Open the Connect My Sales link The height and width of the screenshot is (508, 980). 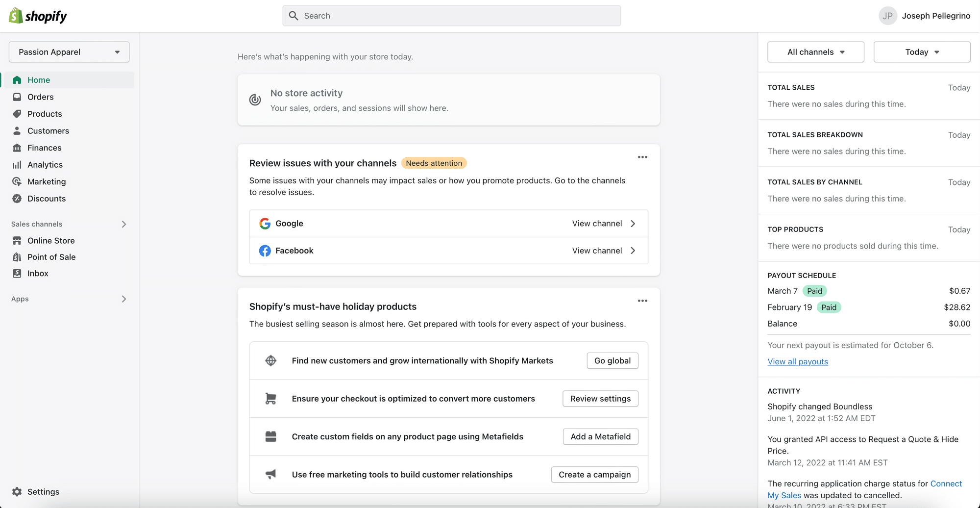[x=865, y=489]
